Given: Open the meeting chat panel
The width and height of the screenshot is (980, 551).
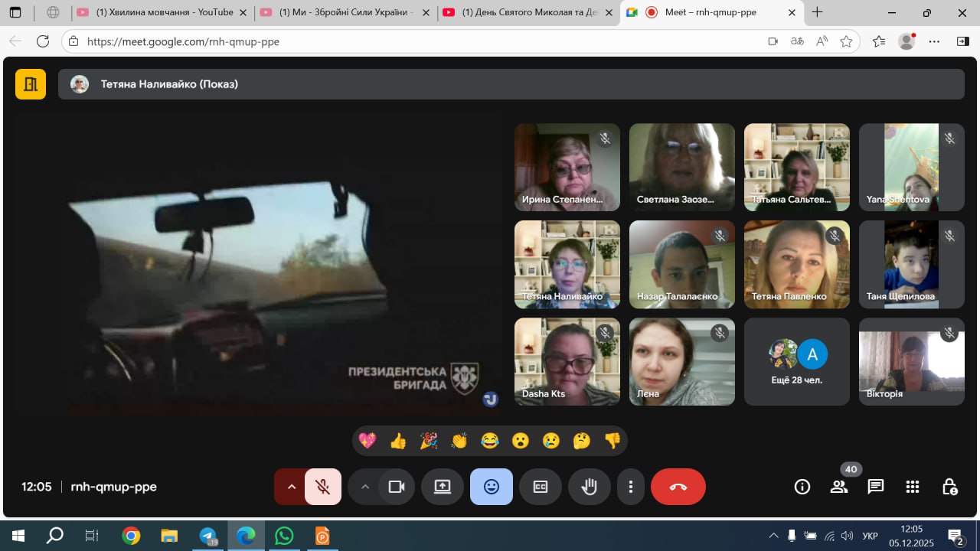Looking at the screenshot, I should pyautogui.click(x=876, y=487).
